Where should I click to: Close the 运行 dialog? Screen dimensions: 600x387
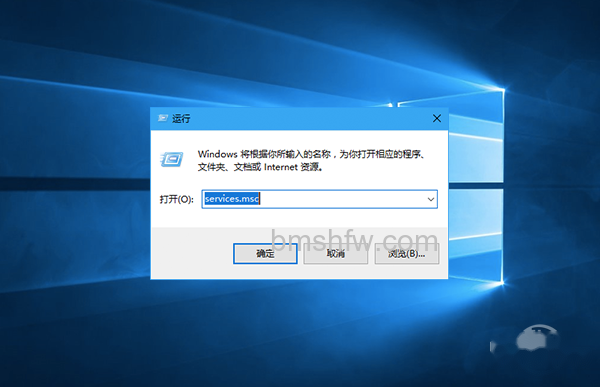[437, 118]
